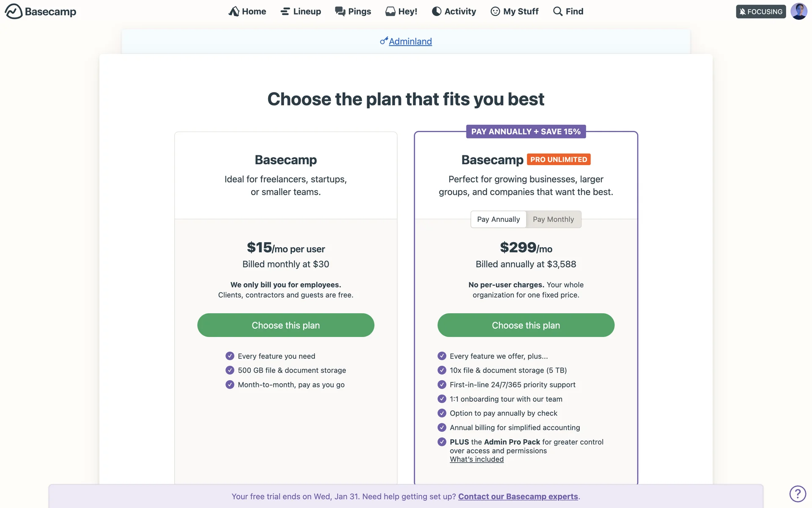
Task: Click the help question mark icon
Action: pyautogui.click(x=797, y=494)
